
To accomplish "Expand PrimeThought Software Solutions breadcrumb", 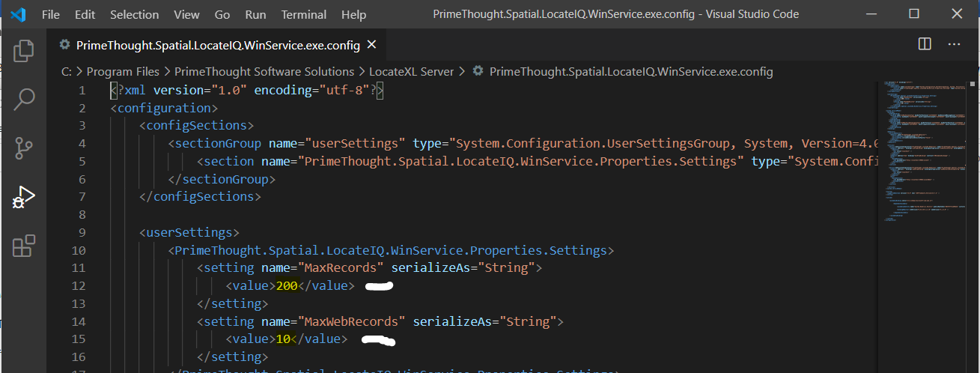I will point(264,72).
